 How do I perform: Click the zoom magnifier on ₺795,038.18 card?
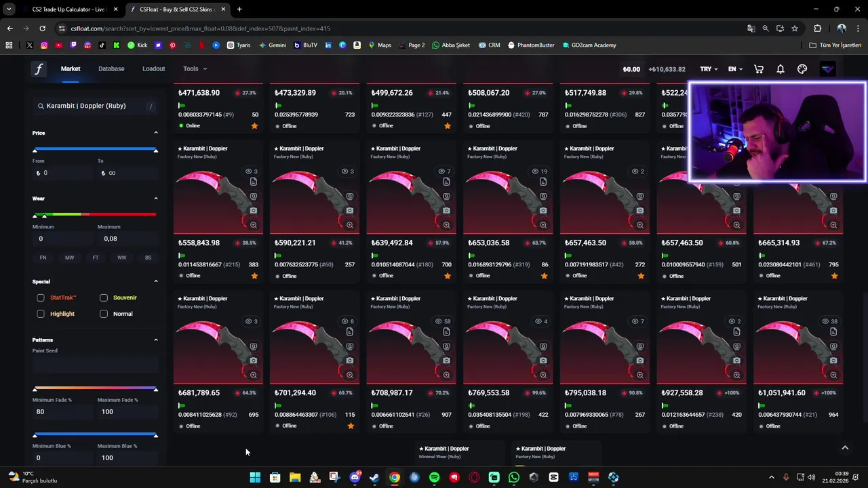point(639,375)
